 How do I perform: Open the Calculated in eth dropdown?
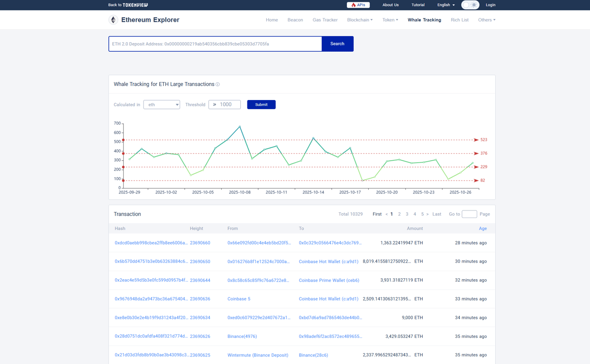point(162,104)
